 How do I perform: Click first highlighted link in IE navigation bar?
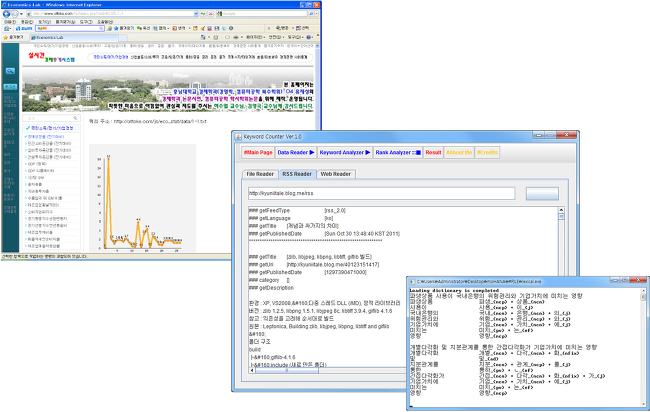111,57
